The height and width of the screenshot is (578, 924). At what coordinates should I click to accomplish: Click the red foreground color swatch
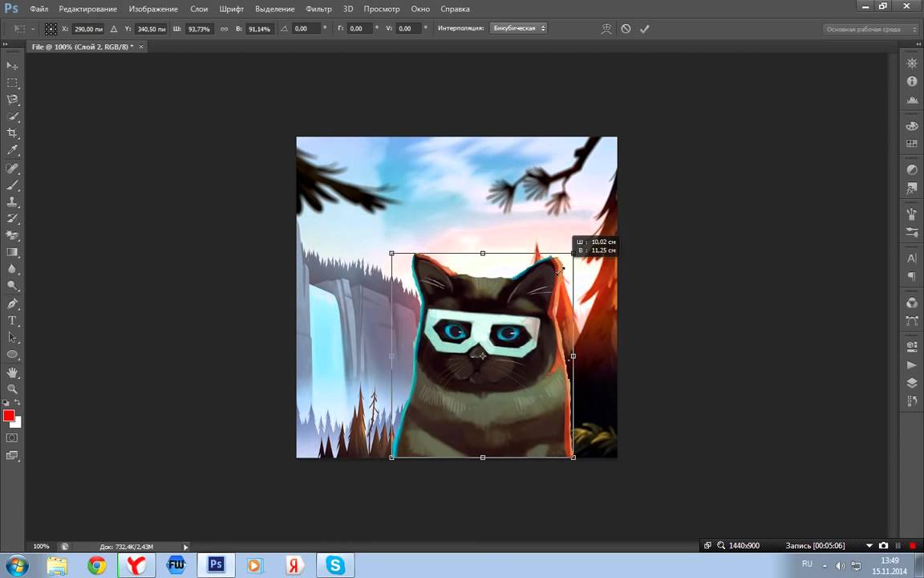click(9, 415)
